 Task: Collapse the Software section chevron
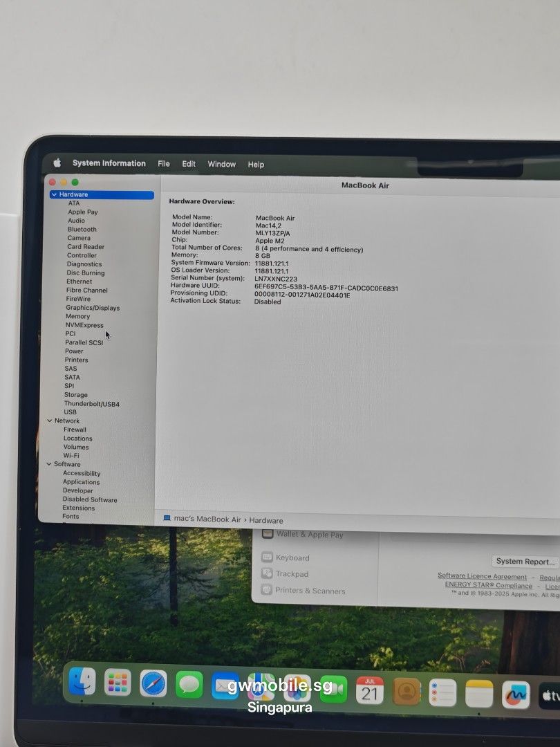pyautogui.click(x=48, y=464)
